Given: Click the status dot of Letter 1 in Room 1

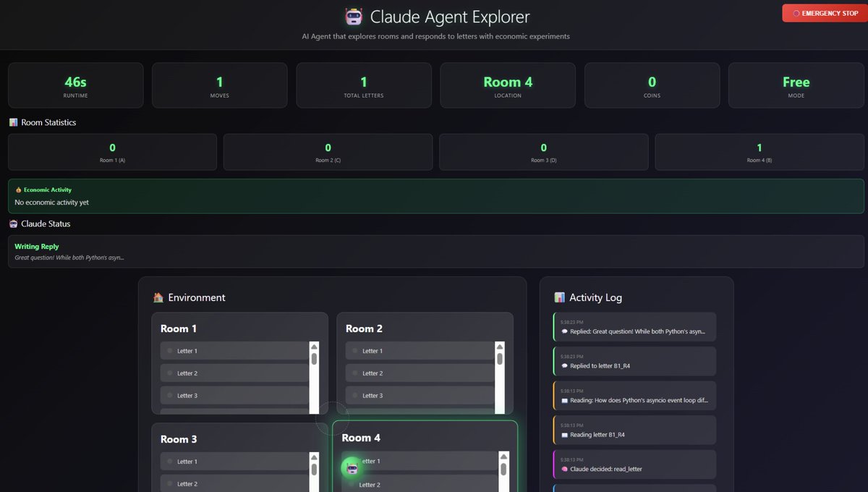Looking at the screenshot, I should coord(170,351).
